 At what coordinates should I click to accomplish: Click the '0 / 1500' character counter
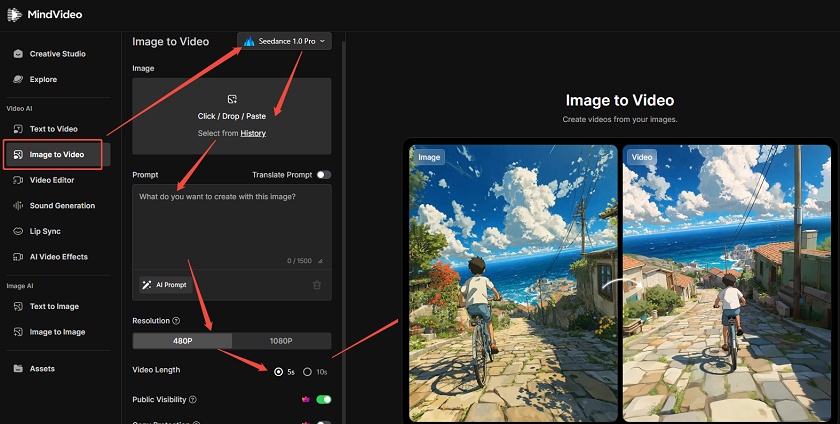click(x=299, y=261)
